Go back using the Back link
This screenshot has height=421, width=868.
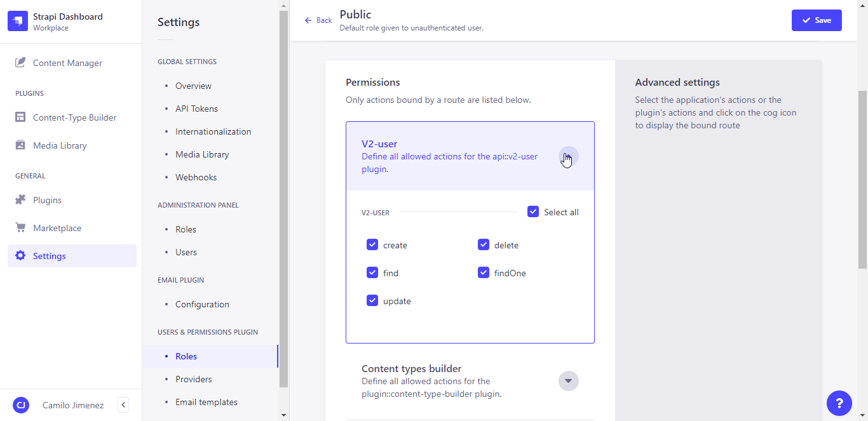(318, 20)
